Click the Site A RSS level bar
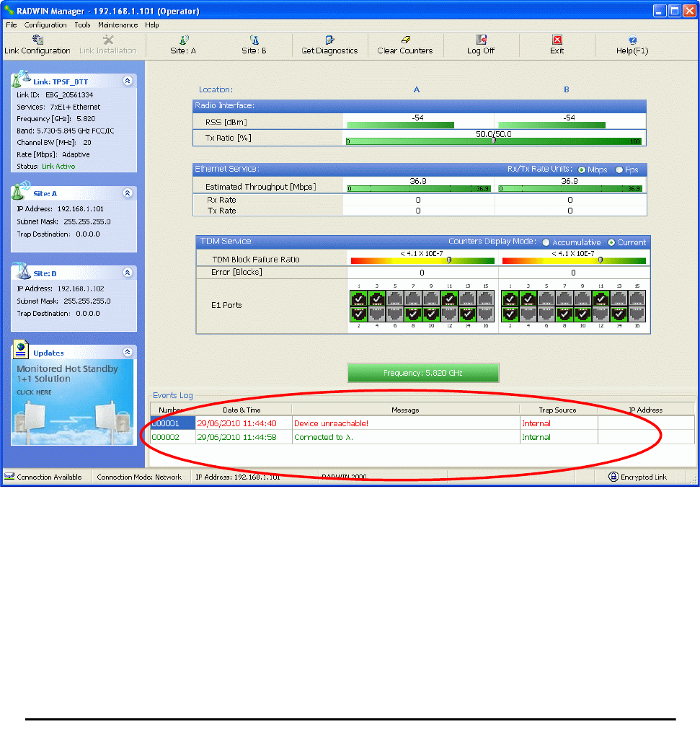This screenshot has width=700, height=732. pyautogui.click(x=400, y=125)
